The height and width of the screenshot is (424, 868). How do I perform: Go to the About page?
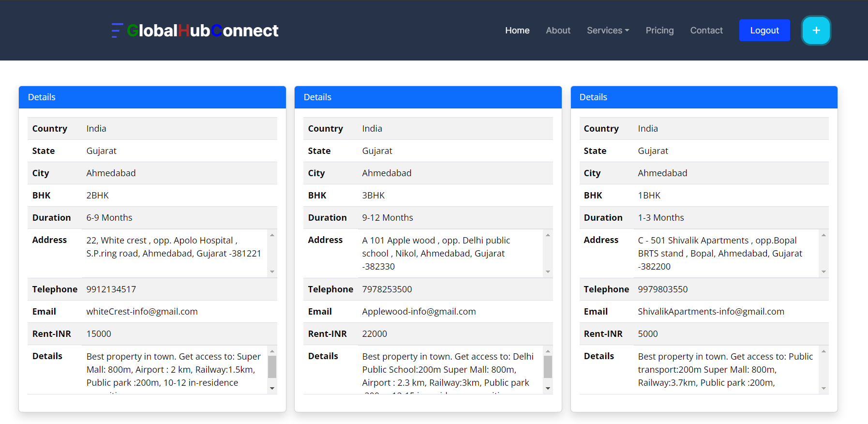point(558,30)
